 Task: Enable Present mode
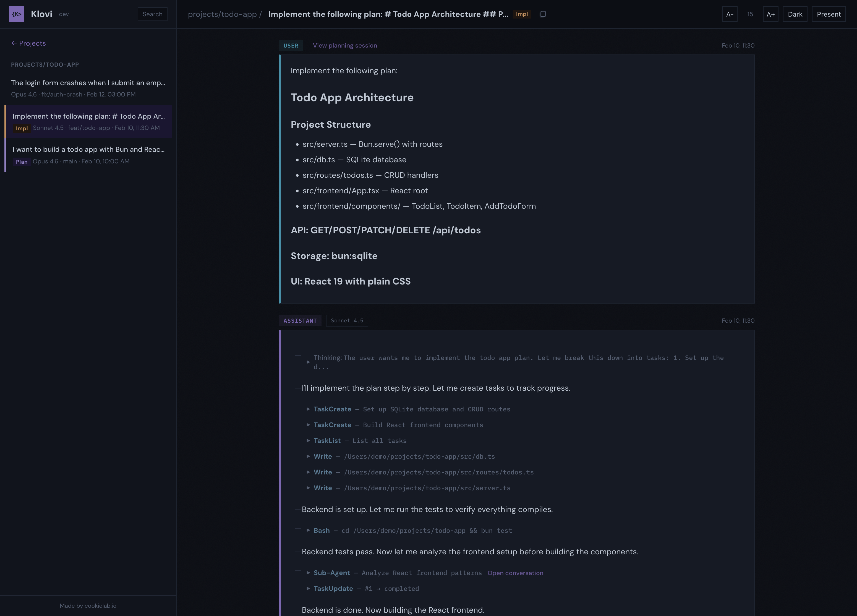828,14
